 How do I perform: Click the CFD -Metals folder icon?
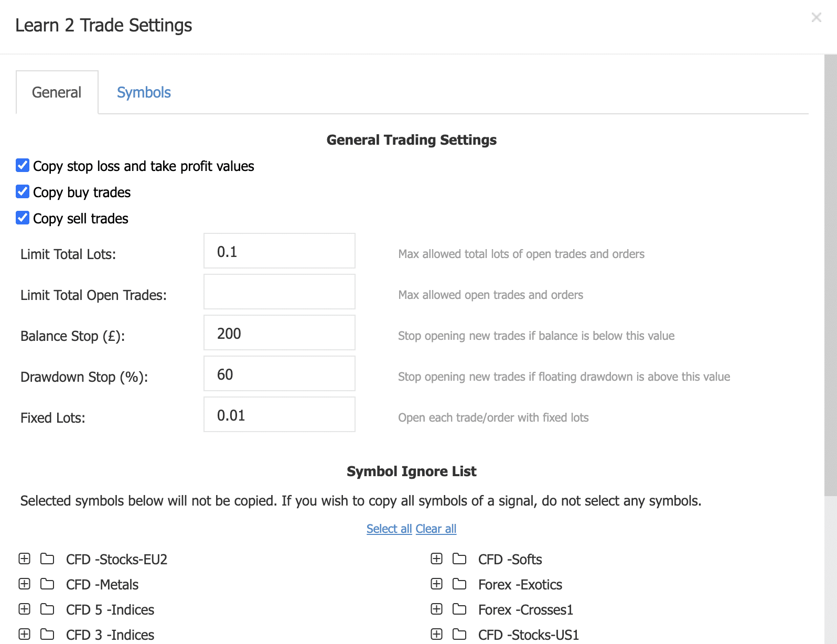[x=47, y=584]
